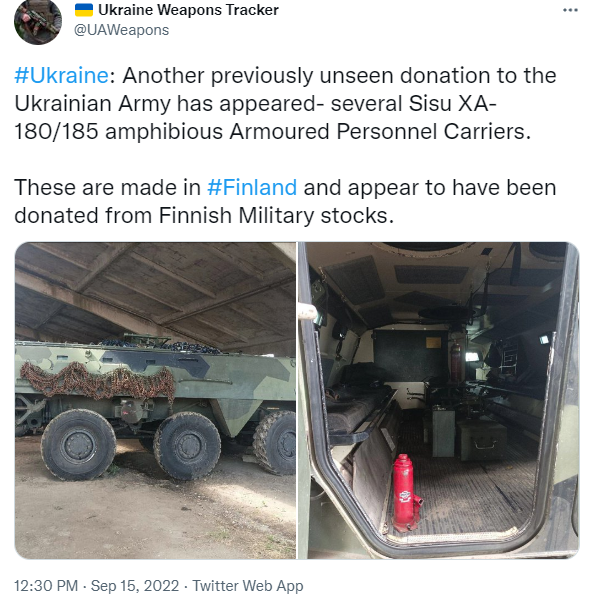Click the 12:30 PM · Sep 15, 2022 timestamp
The image size is (590, 596).
[96, 586]
